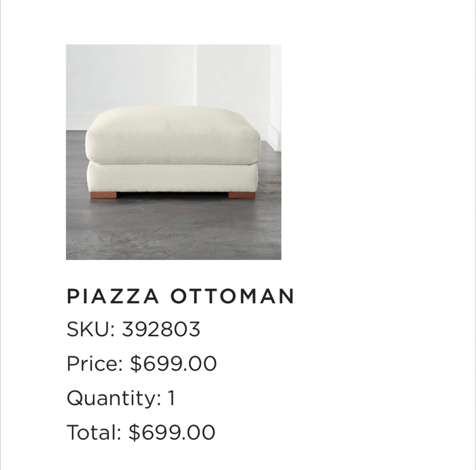The image size is (476, 470).
Task: Click the Total label
Action: point(94,432)
